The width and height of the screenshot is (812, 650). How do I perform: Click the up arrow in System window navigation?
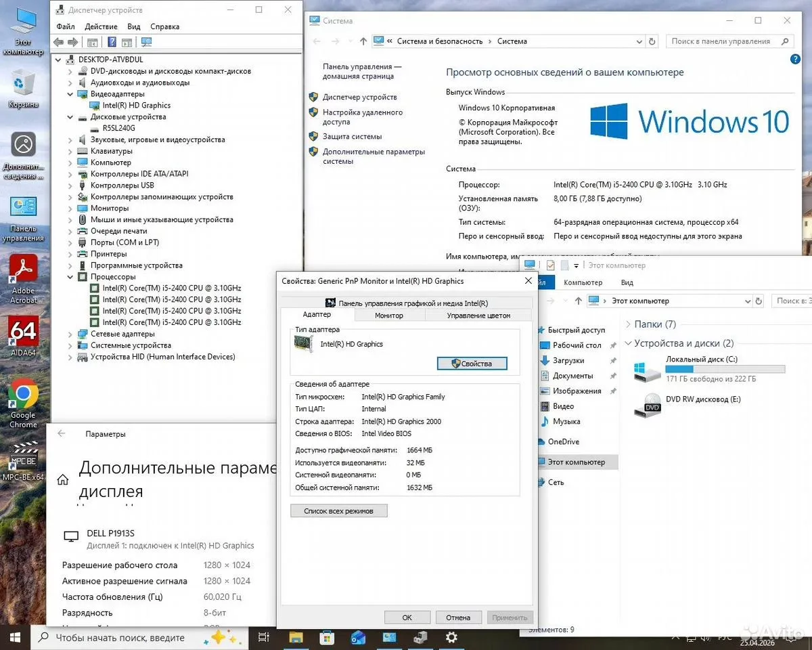tap(363, 41)
